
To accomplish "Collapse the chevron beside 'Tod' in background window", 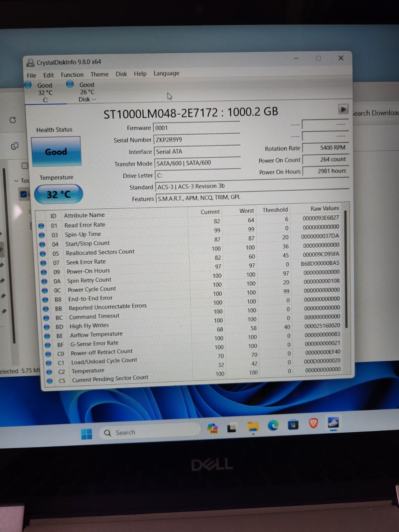I will (x=16, y=181).
